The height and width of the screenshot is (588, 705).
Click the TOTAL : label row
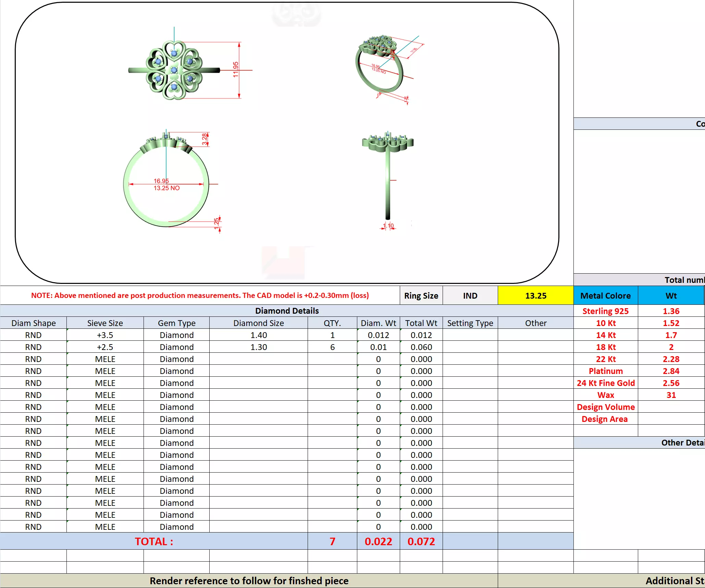[154, 541]
